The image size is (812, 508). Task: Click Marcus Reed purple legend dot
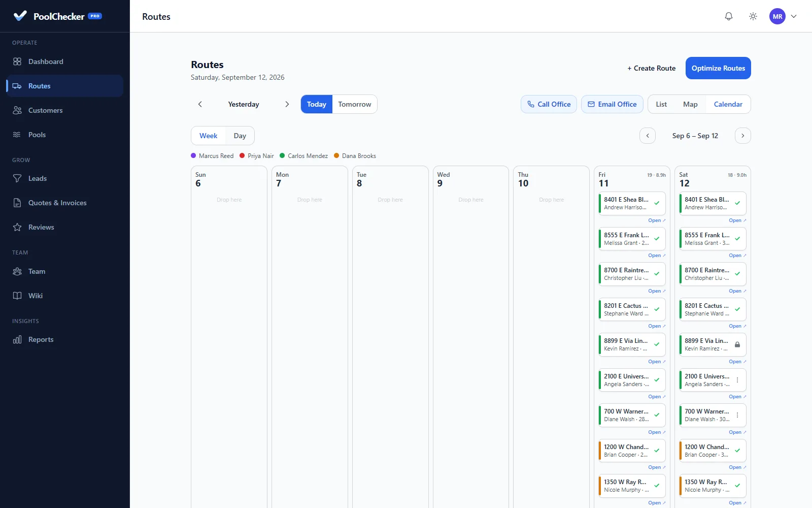pyautogui.click(x=193, y=155)
